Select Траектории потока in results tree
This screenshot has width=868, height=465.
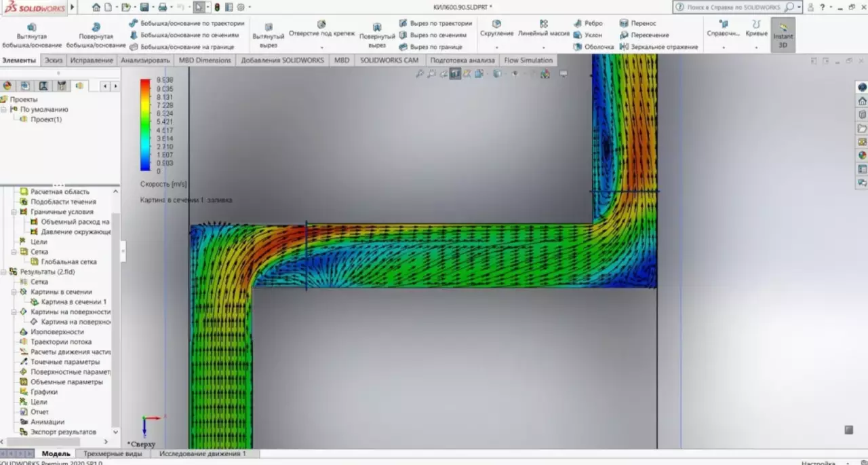pos(61,342)
